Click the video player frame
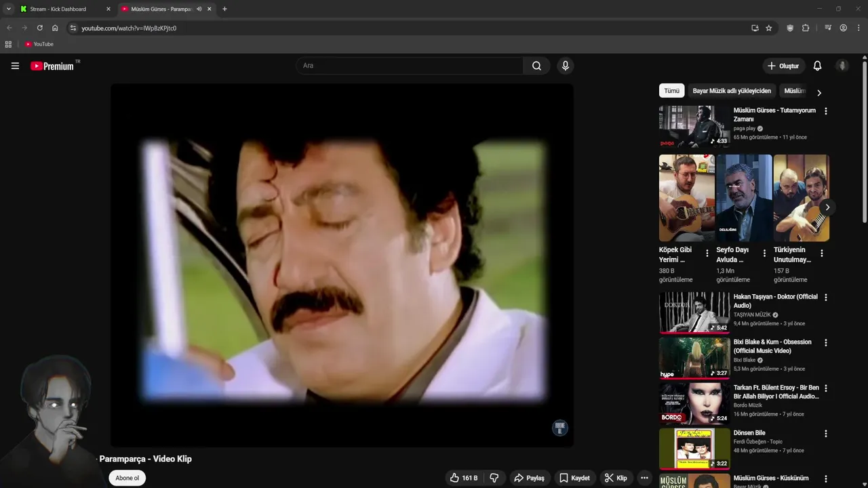 [342, 265]
